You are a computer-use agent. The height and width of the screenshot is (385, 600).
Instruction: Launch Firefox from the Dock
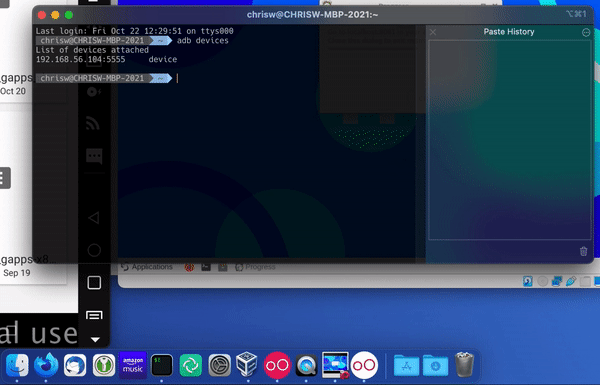click(46, 365)
